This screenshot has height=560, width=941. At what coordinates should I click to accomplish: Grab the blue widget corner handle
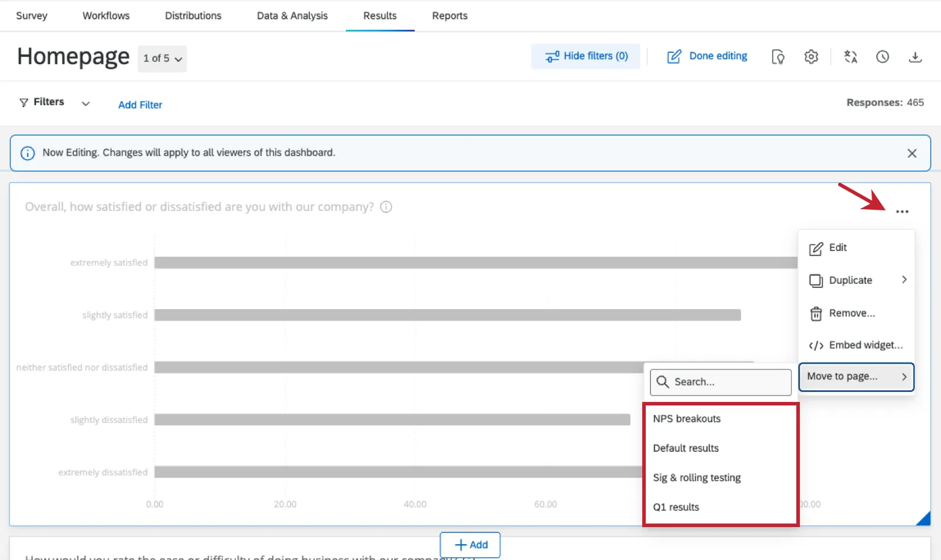924,518
